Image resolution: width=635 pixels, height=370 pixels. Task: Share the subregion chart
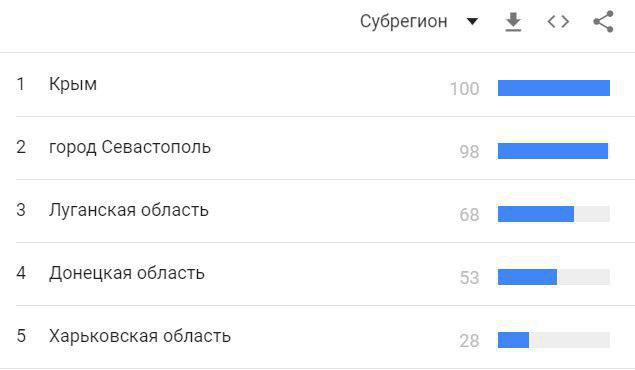click(x=603, y=21)
